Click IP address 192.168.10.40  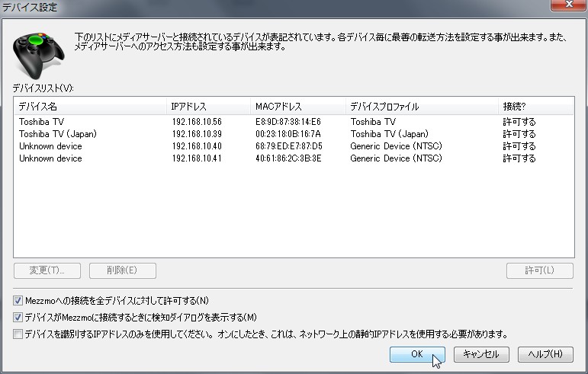coord(197,146)
